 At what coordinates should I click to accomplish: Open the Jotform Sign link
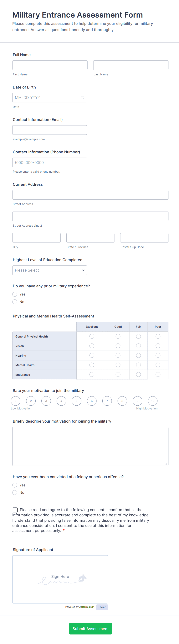coord(87,607)
